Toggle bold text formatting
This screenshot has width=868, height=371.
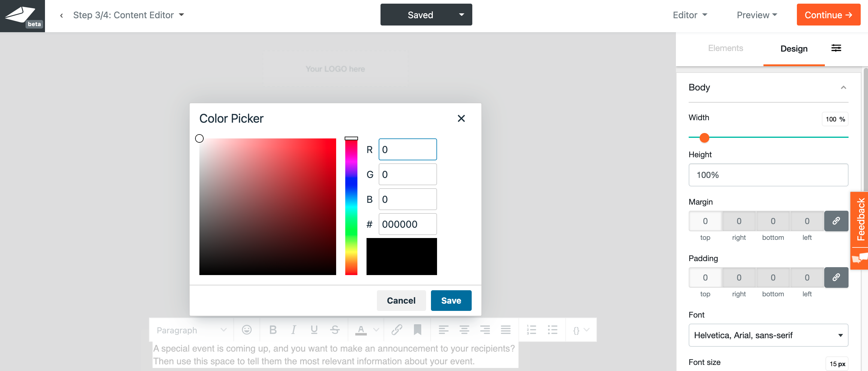point(273,330)
